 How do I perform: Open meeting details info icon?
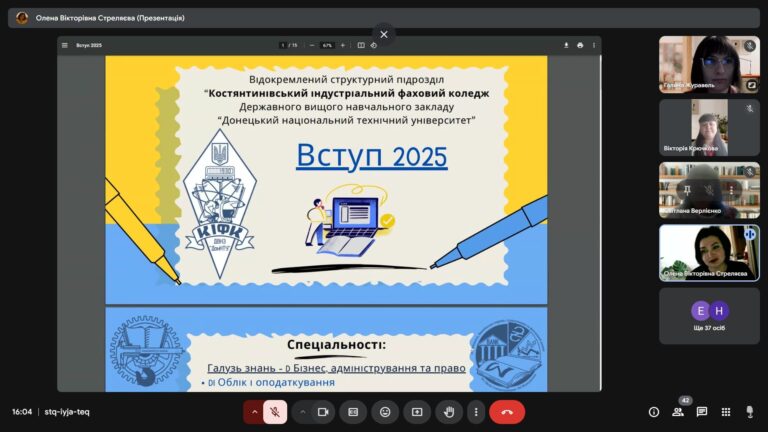(654, 412)
